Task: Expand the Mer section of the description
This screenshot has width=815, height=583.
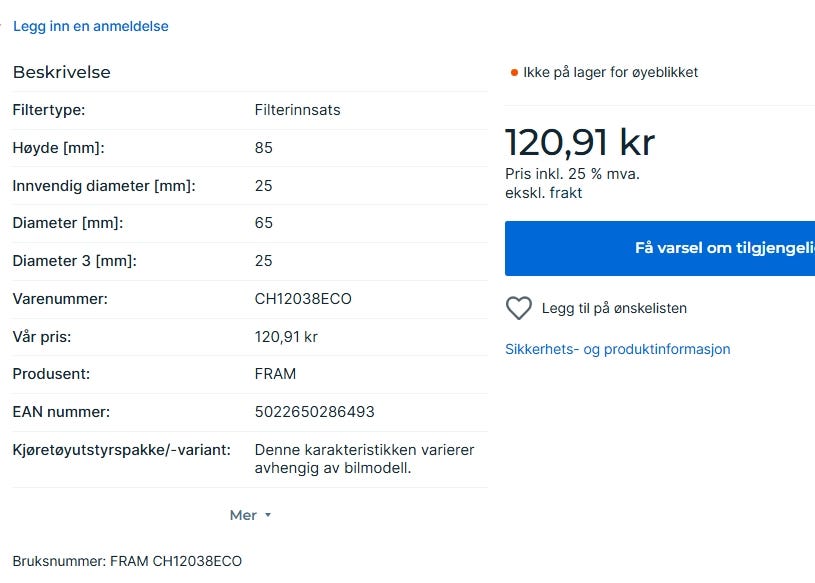Action: pos(244,515)
